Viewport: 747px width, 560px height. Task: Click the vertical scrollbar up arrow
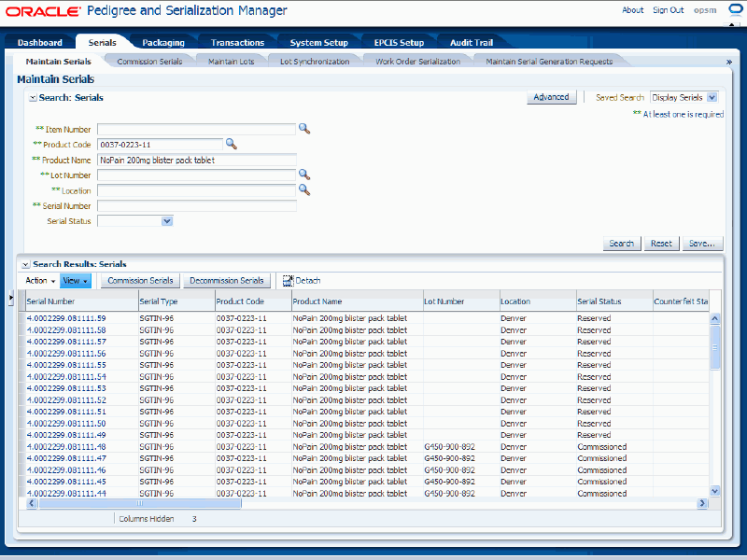tap(714, 318)
